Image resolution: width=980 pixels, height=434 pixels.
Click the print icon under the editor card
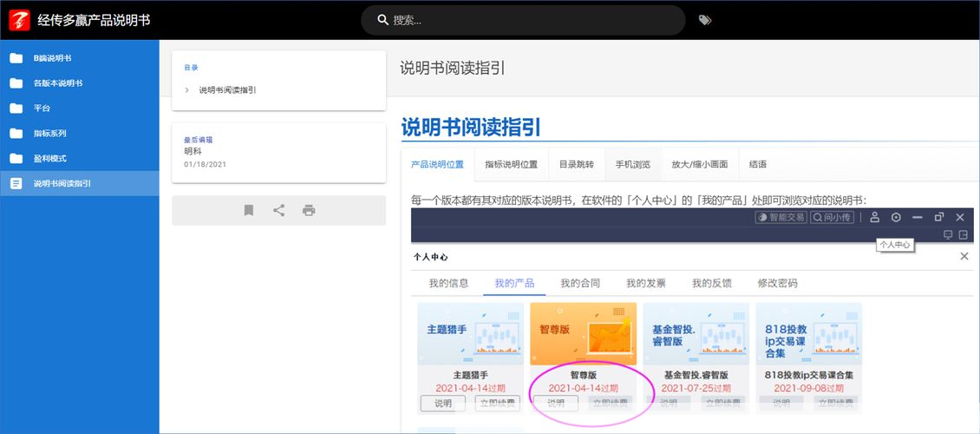(x=309, y=210)
